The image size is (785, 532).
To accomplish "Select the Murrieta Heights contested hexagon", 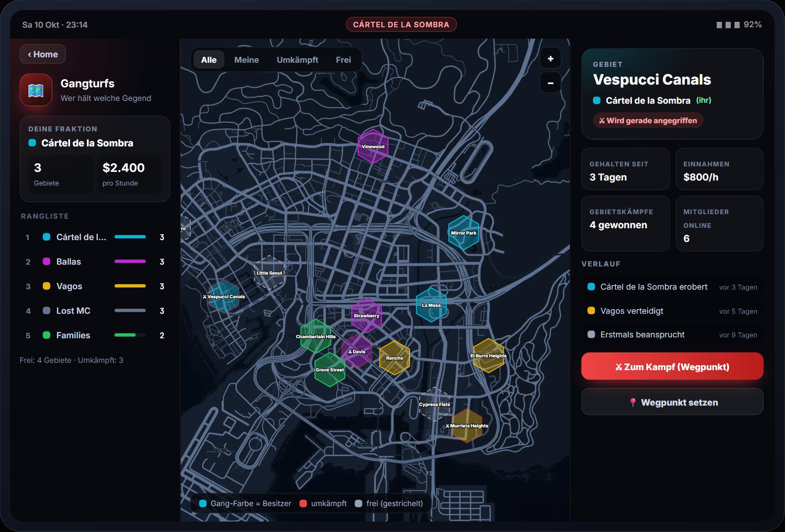I will [x=467, y=426].
